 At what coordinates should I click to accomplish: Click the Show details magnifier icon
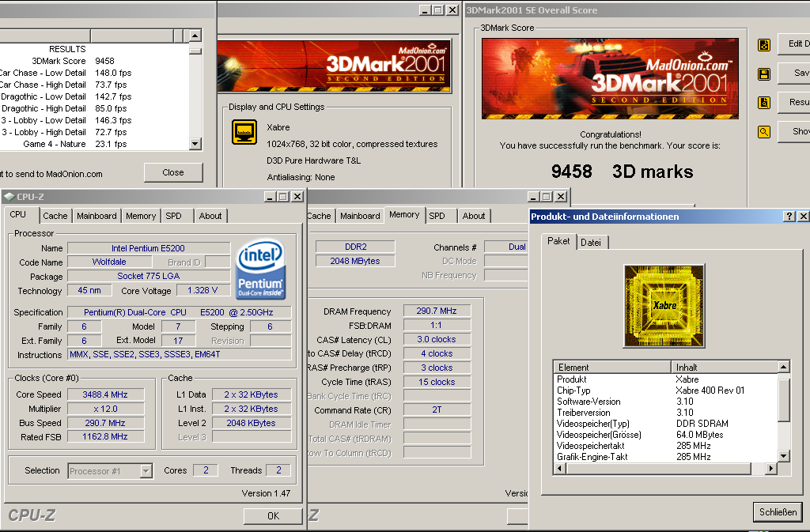pos(764,131)
